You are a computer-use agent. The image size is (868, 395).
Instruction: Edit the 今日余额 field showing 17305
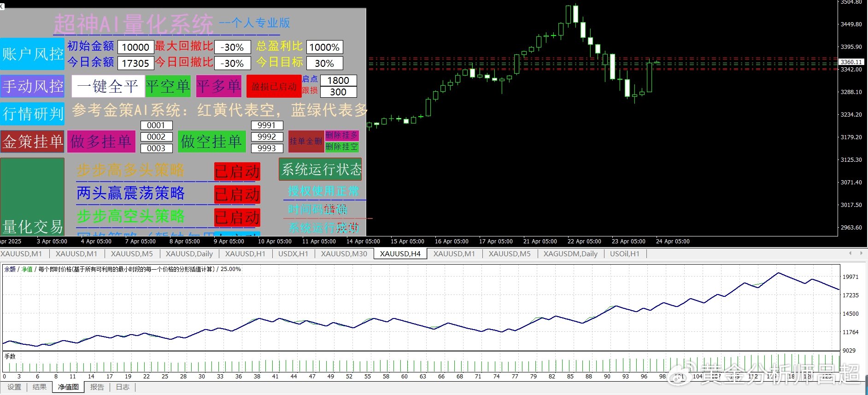135,63
